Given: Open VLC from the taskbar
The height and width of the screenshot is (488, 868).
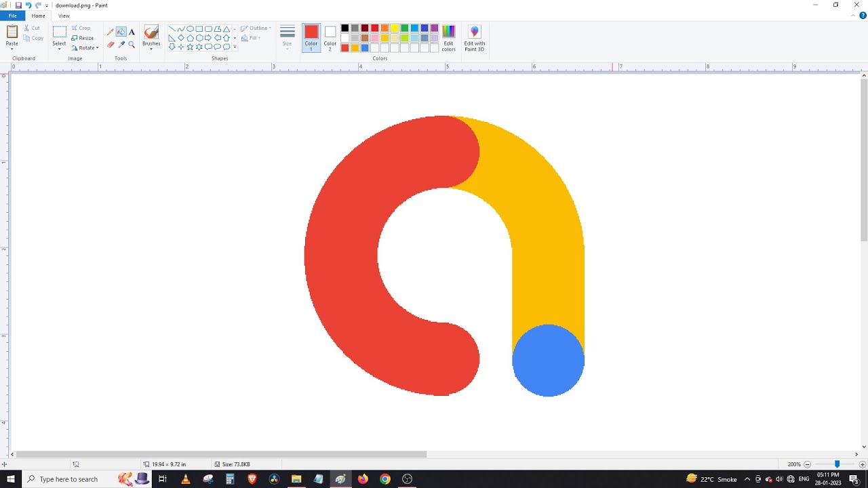Looking at the screenshot, I should [186, 479].
